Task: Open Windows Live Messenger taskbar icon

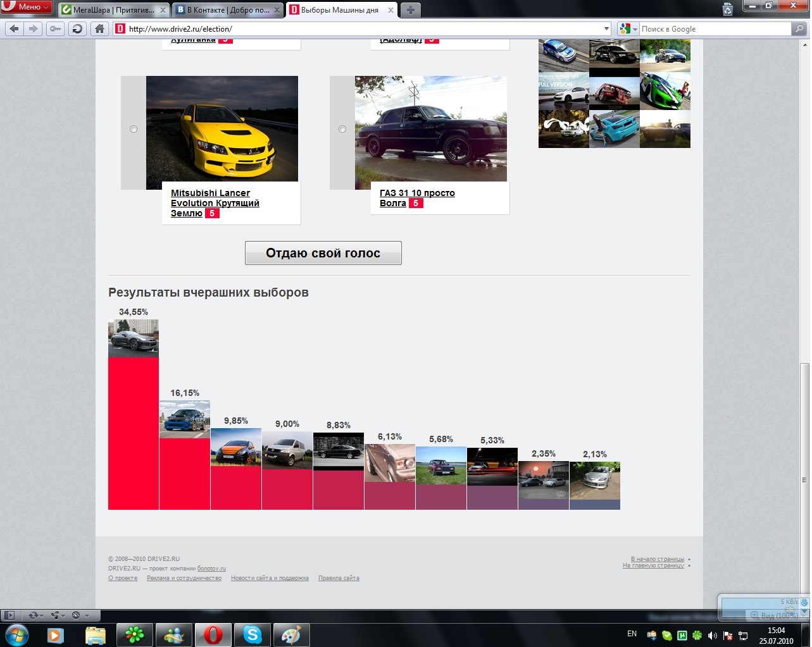Action: [x=173, y=634]
